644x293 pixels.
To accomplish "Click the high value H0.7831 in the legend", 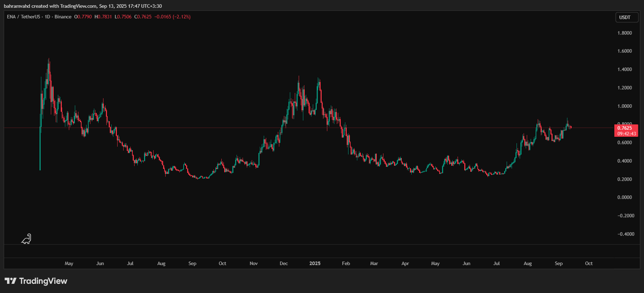I will tap(103, 17).
